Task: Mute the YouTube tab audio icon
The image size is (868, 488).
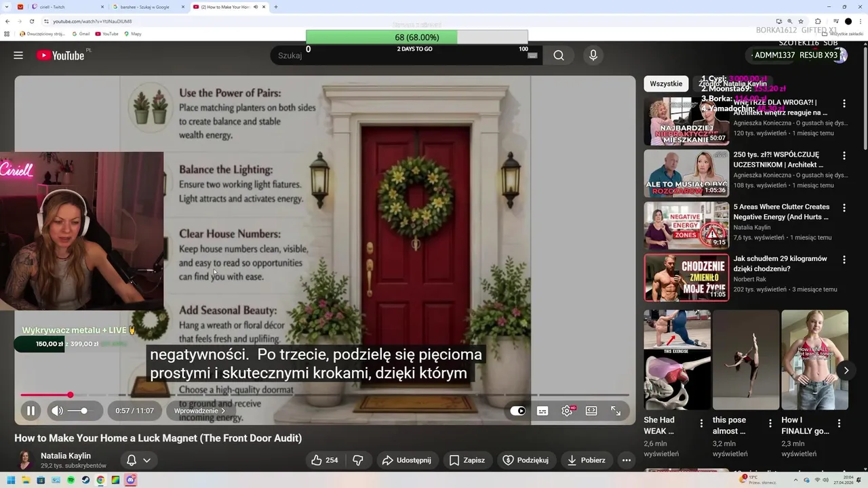Action: [x=255, y=7]
